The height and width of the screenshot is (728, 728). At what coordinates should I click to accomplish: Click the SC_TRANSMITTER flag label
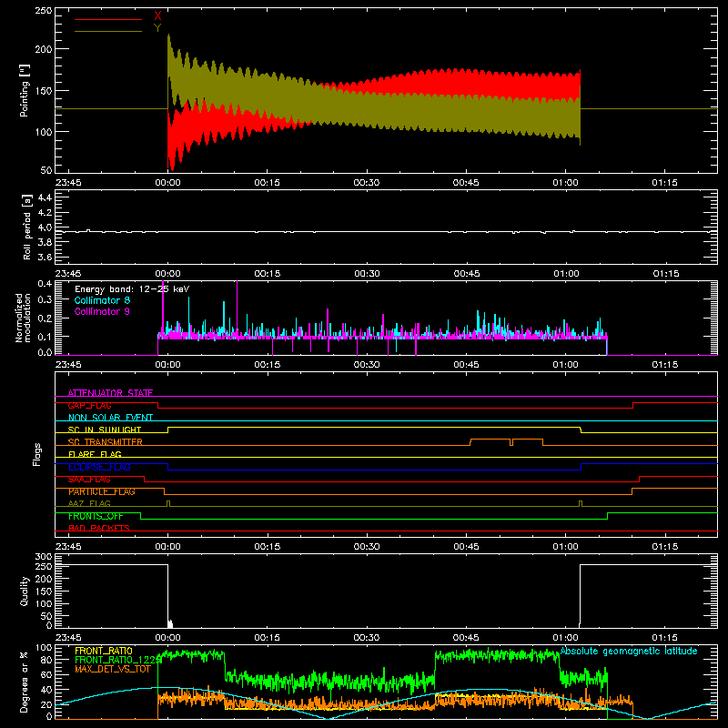(106, 442)
